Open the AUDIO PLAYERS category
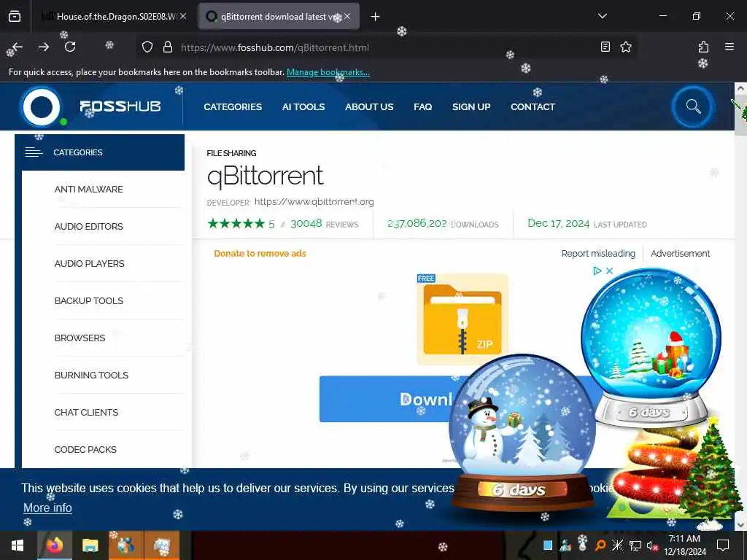This screenshot has height=560, width=747. (x=89, y=264)
